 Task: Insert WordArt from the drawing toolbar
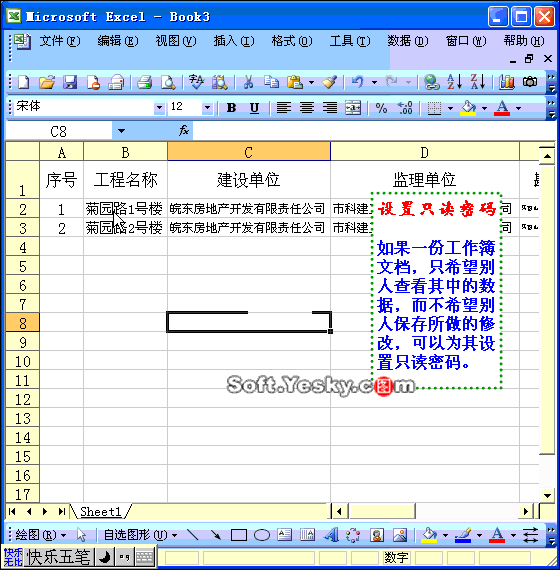[x=331, y=535]
